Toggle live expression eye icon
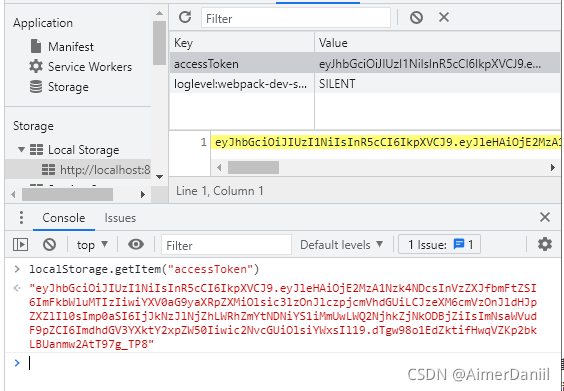This screenshot has width=564, height=391. click(136, 245)
